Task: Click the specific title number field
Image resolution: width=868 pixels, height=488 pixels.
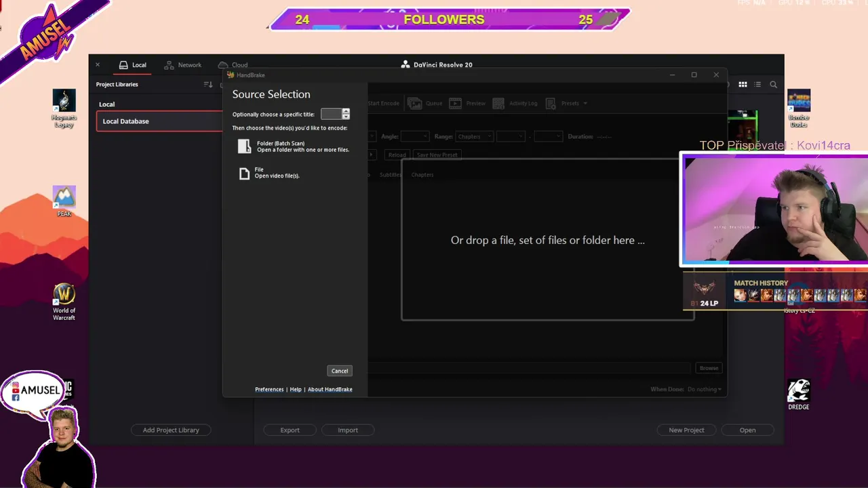Action: coord(332,114)
